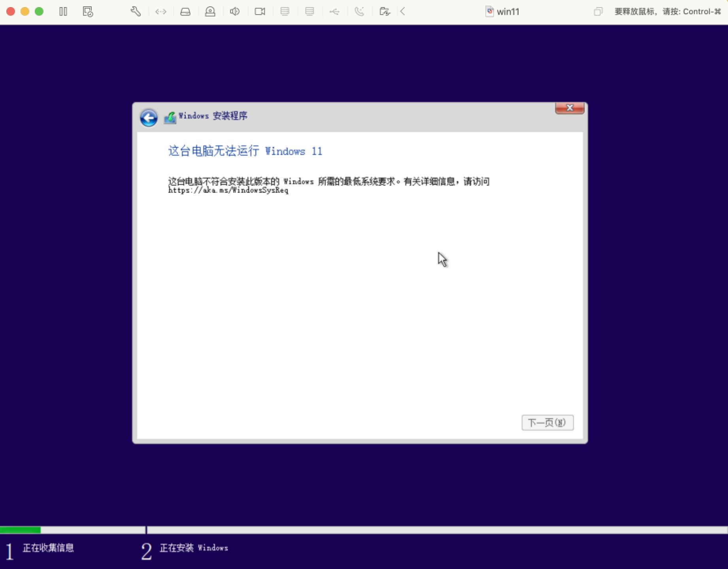This screenshot has height=569, width=728.
Task: Open virtual machine settings with the wrench icon
Action: coord(136,11)
